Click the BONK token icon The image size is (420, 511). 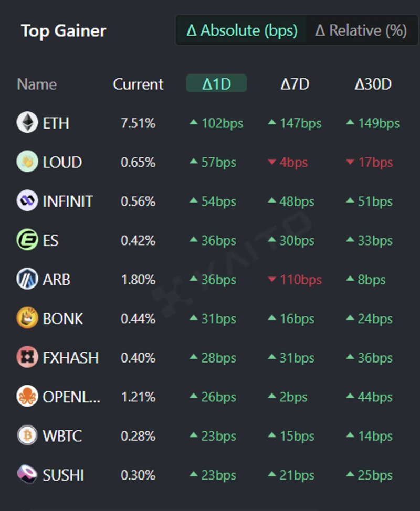coord(27,318)
